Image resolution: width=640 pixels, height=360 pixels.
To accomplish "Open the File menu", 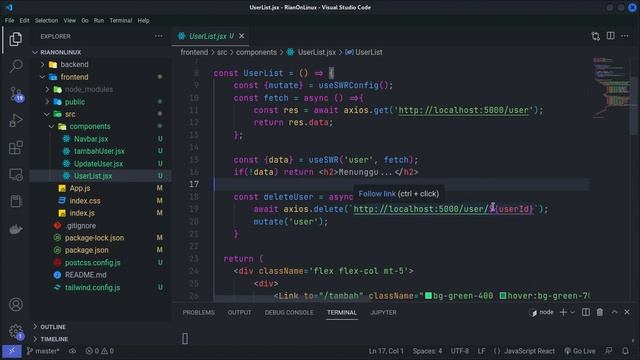I will click(9, 20).
